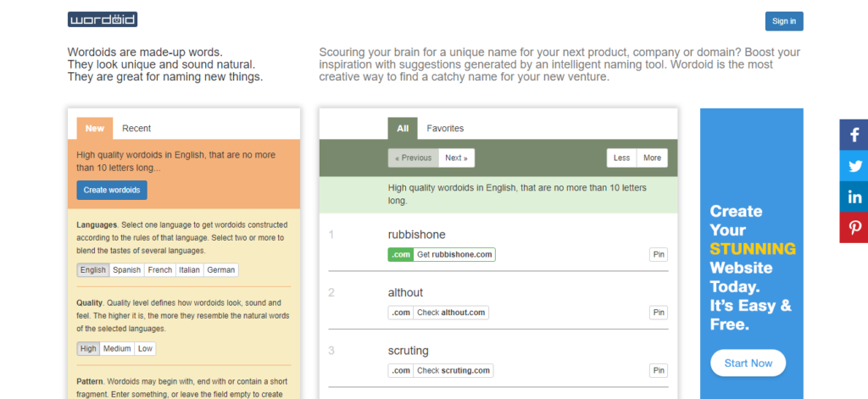This screenshot has width=868, height=399.
Task: Pin the wordoid althout
Action: point(658,313)
